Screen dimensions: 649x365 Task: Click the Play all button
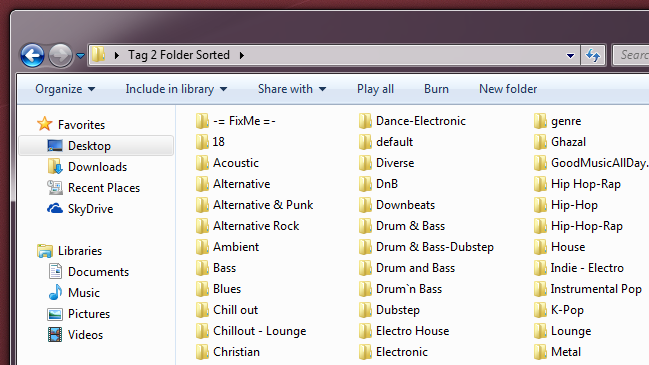click(x=375, y=89)
